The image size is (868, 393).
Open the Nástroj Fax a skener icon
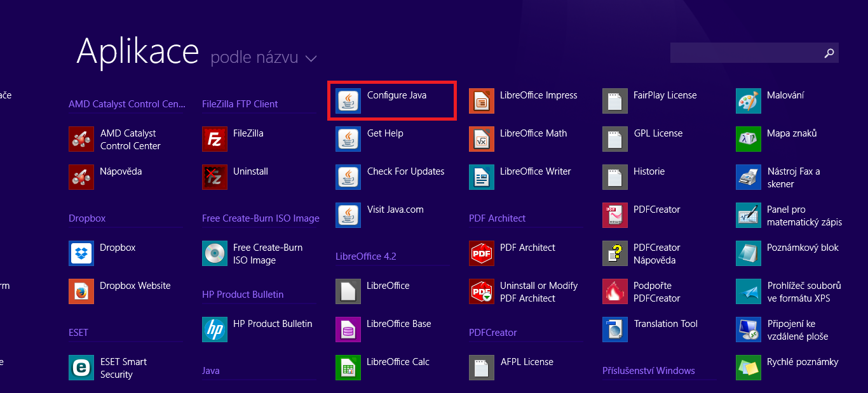[749, 177]
